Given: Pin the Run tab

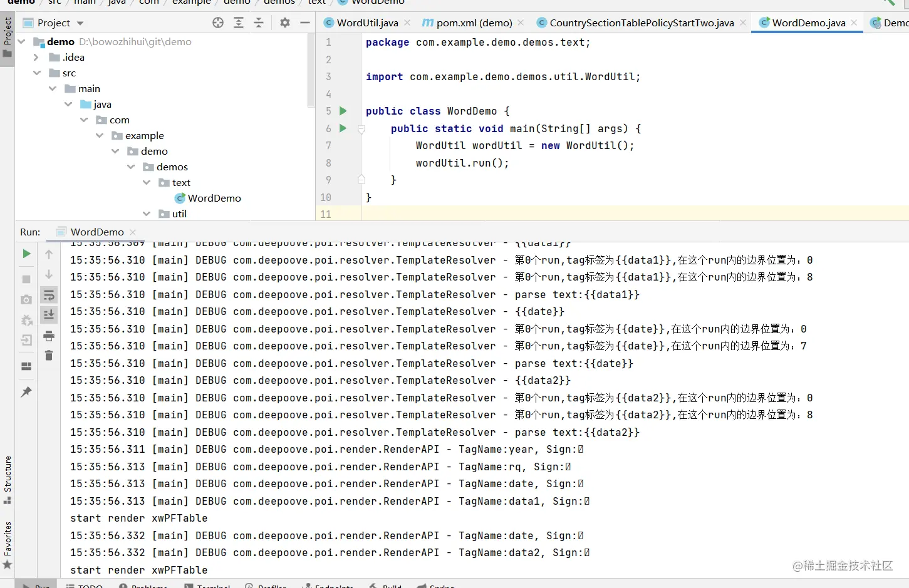Looking at the screenshot, I should pyautogui.click(x=26, y=392).
